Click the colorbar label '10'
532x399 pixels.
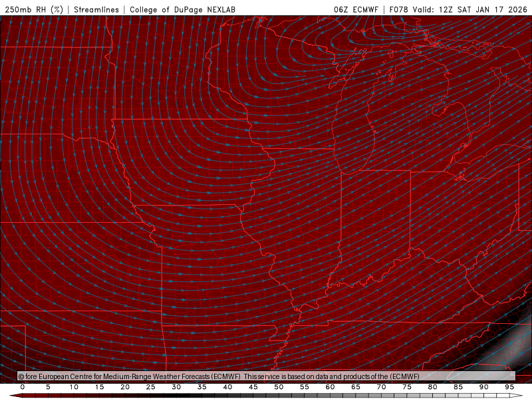click(74, 387)
